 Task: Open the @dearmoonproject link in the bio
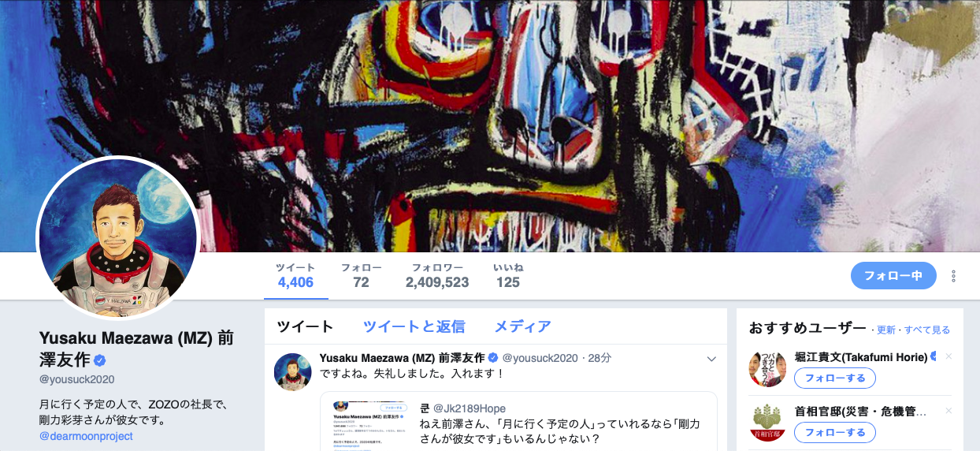coord(86,436)
